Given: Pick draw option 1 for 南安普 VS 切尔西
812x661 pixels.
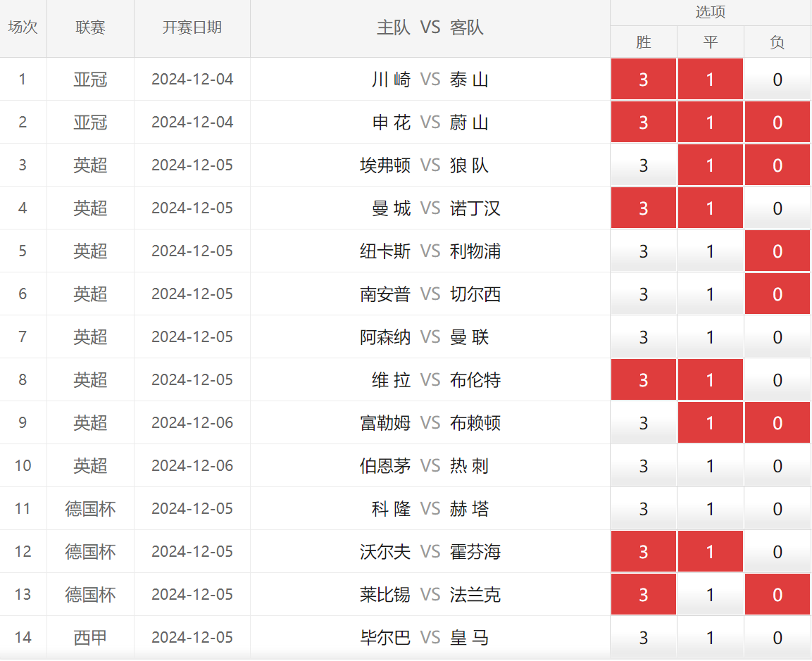Looking at the screenshot, I should point(711,294).
